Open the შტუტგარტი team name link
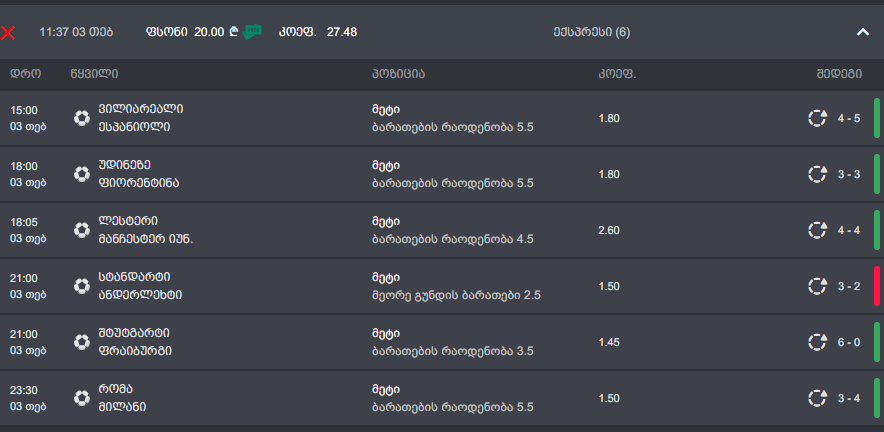 134,333
